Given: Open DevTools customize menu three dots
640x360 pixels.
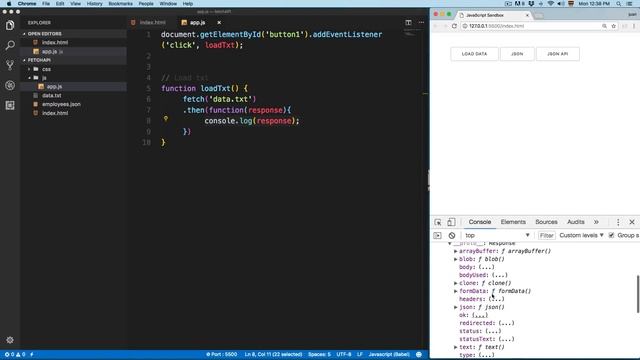Looking at the screenshot, I should [x=618, y=222].
